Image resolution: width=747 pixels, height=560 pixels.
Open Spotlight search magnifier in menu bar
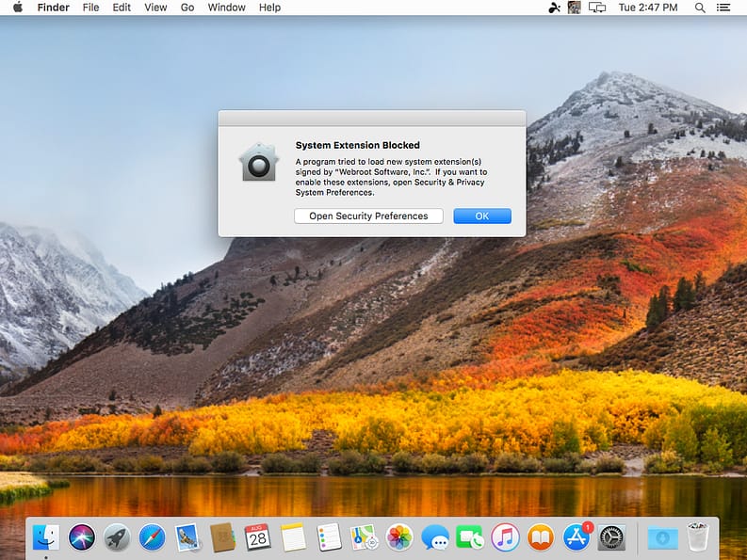coord(700,8)
